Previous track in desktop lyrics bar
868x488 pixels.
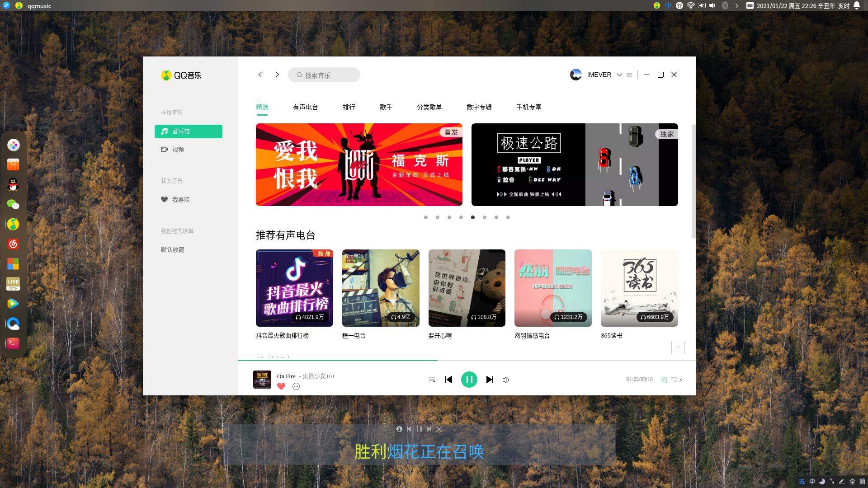(x=409, y=429)
